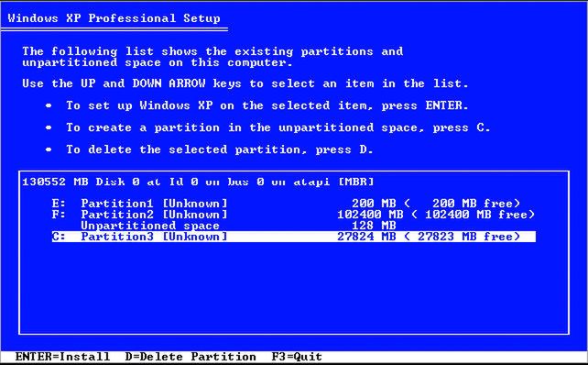Image resolution: width=588 pixels, height=365 pixels.
Task: Select the highlighted C: Partition3 row
Action: coord(294,237)
